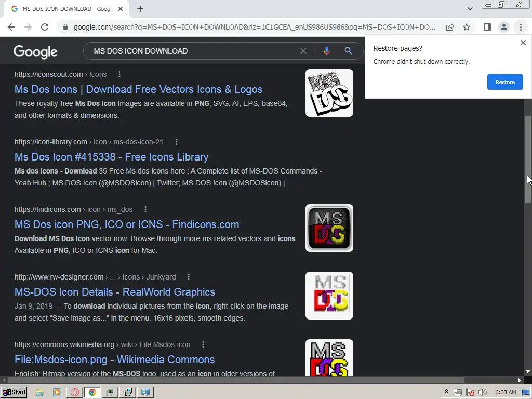
Task: Select the Chrome taskbar button
Action: click(92, 393)
